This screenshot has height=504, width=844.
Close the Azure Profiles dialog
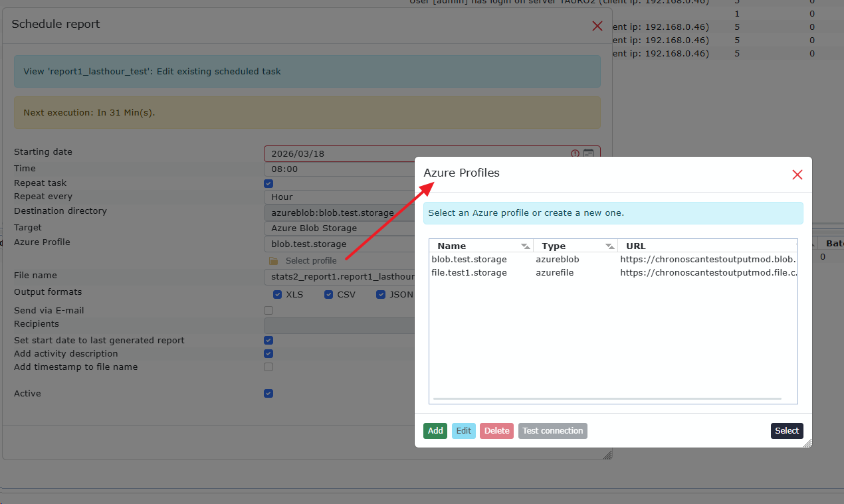pos(797,175)
